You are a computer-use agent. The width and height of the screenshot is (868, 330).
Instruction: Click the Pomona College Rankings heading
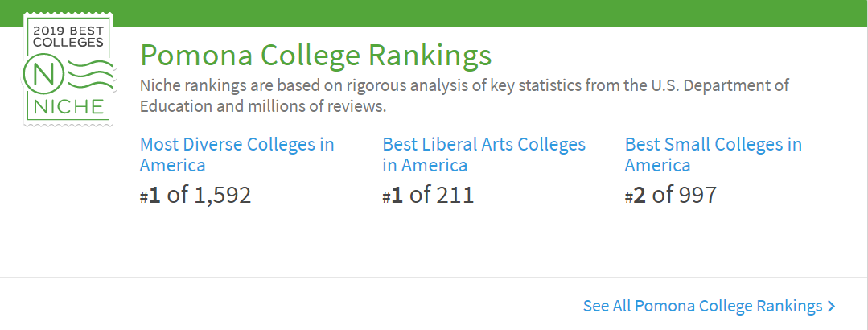315,56
